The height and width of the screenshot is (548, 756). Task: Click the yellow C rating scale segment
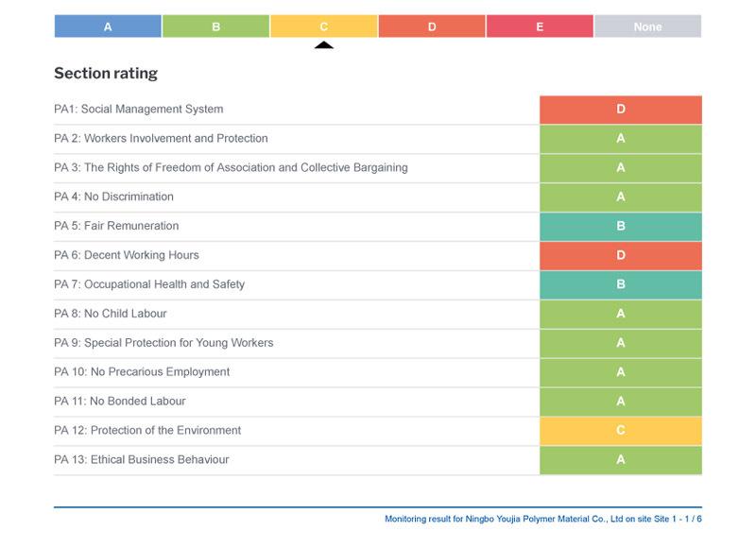pos(323,26)
